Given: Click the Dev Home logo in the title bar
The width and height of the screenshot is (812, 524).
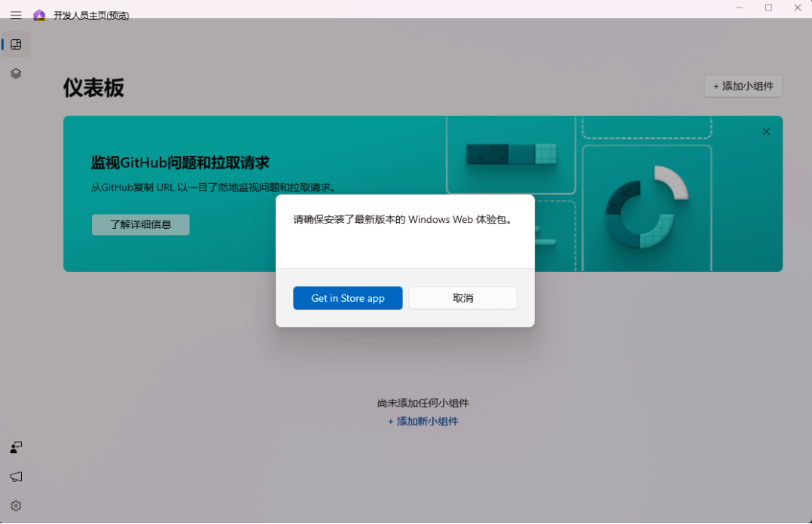Looking at the screenshot, I should 38,15.
